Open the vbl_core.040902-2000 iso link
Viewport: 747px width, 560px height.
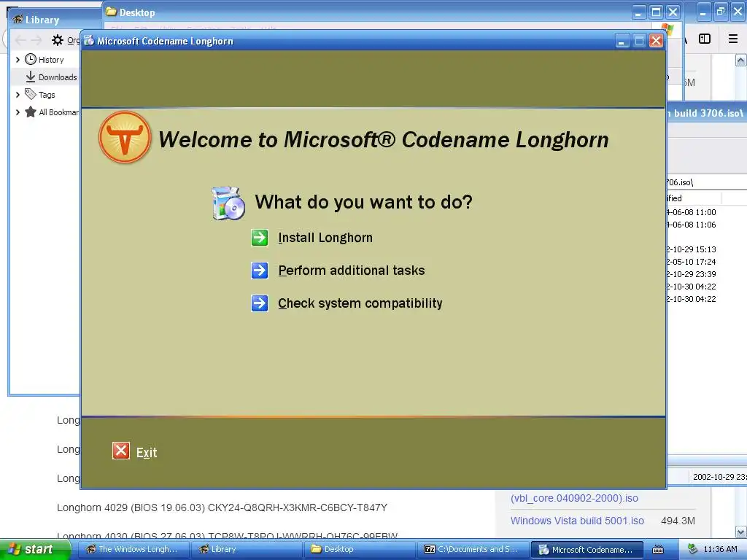click(x=574, y=498)
